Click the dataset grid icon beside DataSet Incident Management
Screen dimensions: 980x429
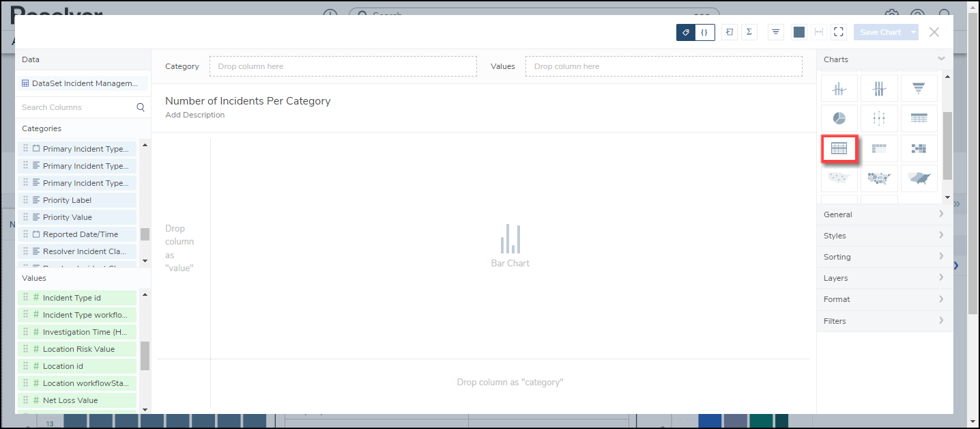coord(25,83)
